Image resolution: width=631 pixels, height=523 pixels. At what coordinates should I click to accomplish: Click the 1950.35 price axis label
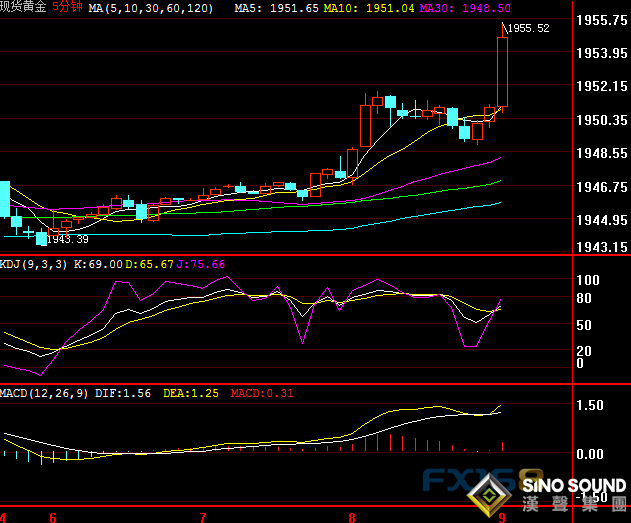tap(603, 120)
